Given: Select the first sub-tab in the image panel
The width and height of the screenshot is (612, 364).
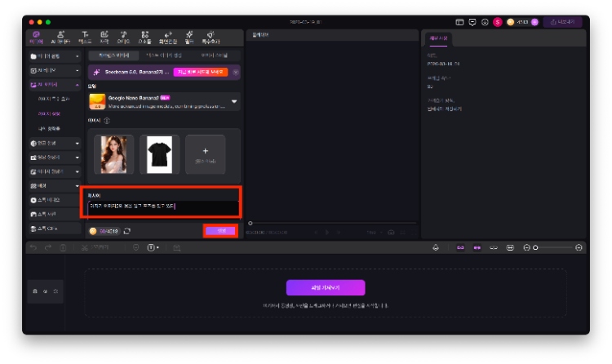Looking at the screenshot, I should pos(113,55).
